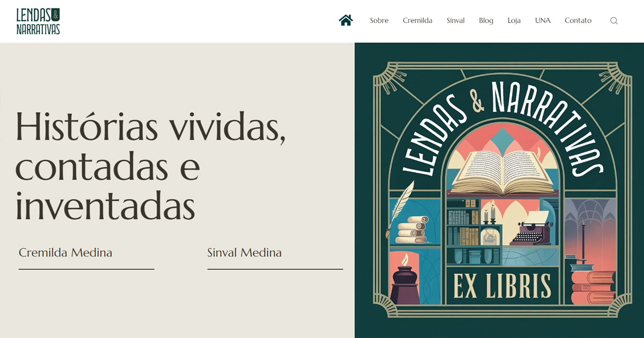The width and height of the screenshot is (644, 338).
Task: Click the stacked red books graphic
Action: tap(592, 287)
